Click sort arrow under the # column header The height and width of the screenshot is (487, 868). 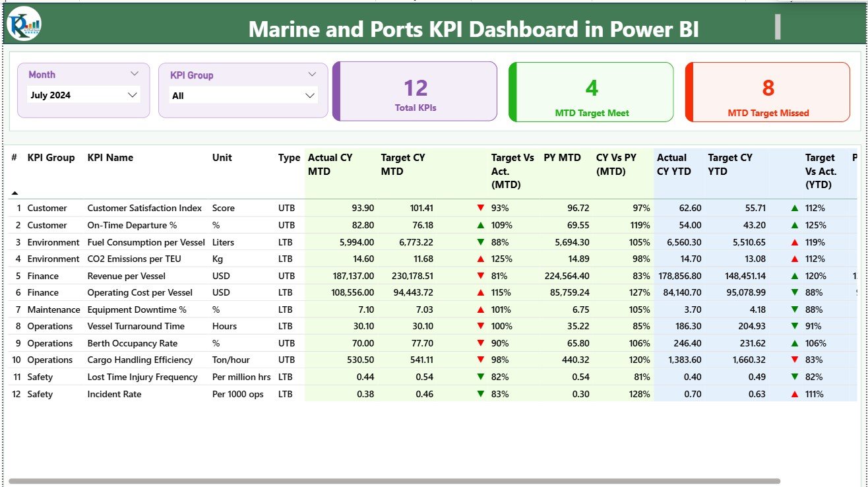[x=15, y=191]
